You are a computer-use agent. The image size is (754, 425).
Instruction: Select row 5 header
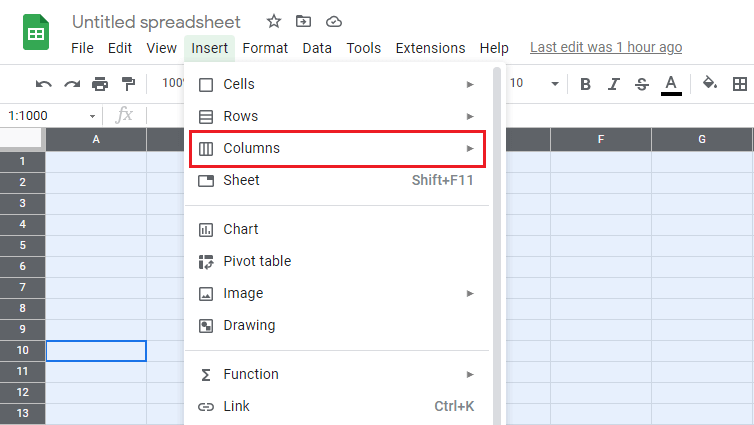23,246
